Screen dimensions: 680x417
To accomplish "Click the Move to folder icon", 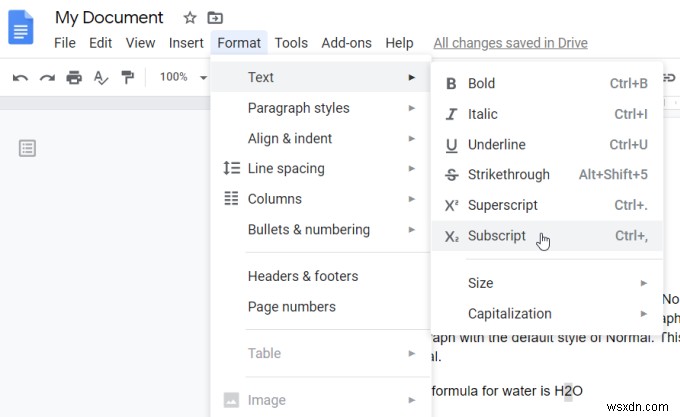I will 215,18.
